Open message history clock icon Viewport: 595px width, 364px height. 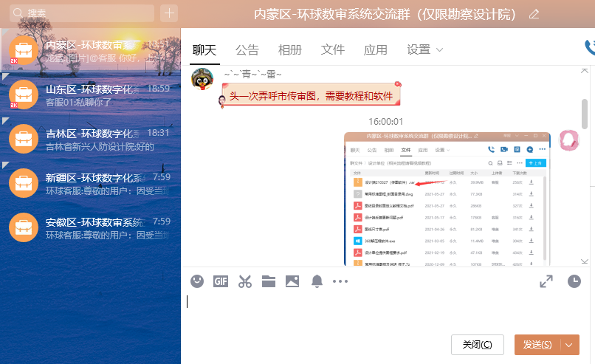coord(574,281)
